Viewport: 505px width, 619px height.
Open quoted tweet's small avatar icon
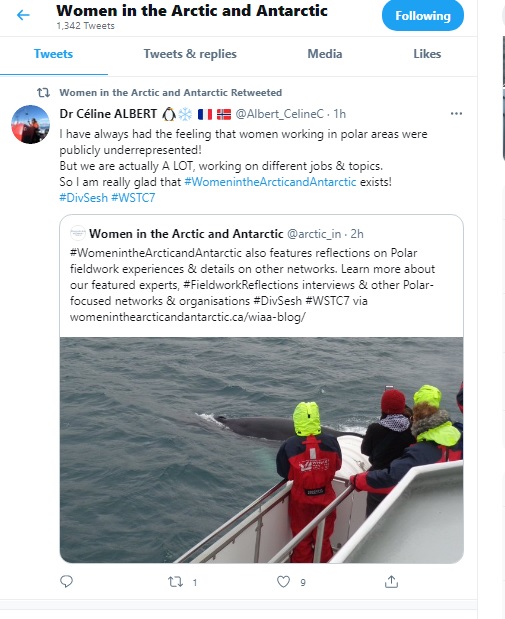(x=78, y=233)
